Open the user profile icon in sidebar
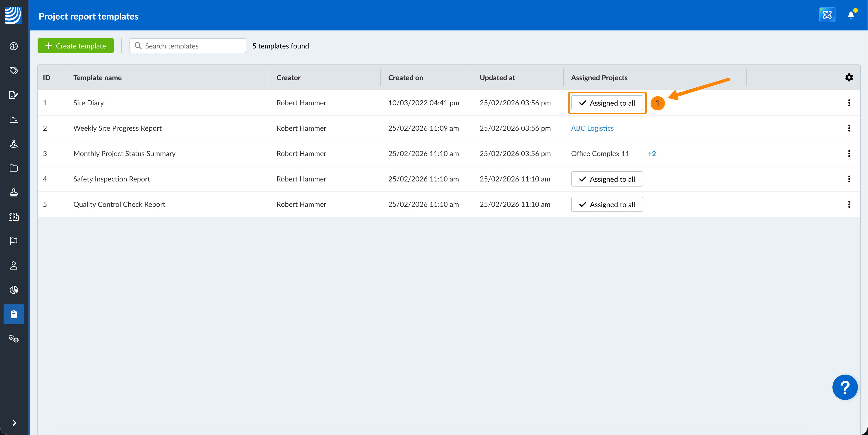This screenshot has height=435, width=868. point(13,266)
